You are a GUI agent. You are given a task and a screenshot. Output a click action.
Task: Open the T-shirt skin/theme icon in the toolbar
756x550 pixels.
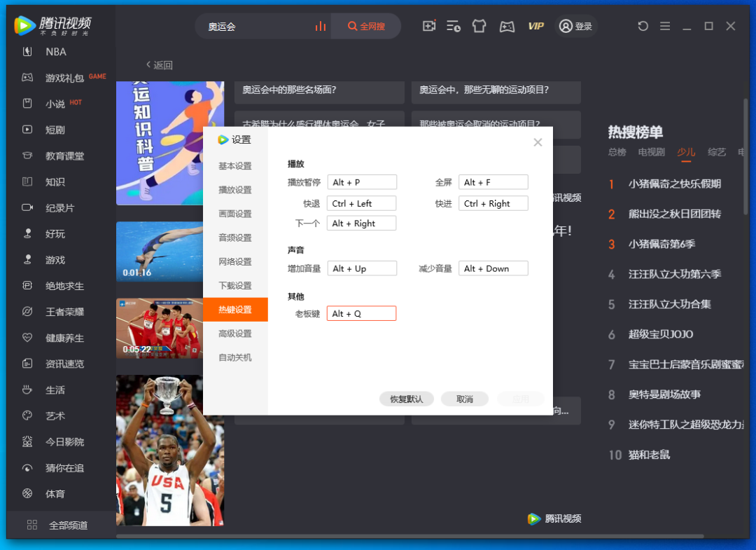(479, 25)
